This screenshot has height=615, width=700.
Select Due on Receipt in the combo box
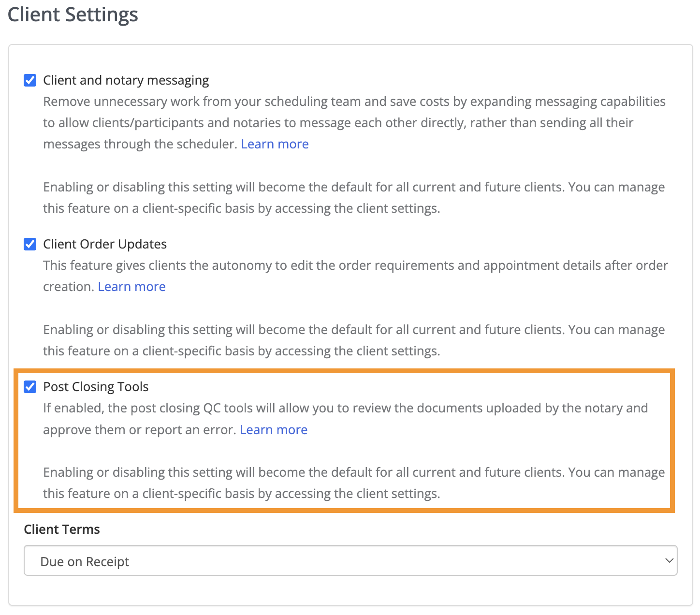193,560
